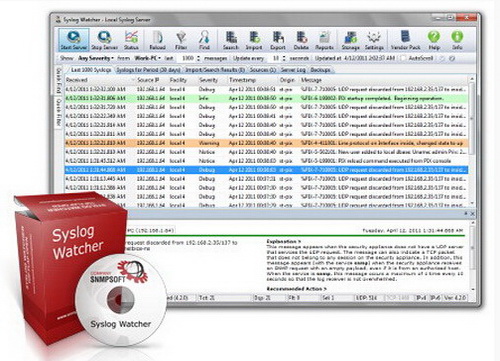Switch to the Server Log tab
This screenshot has width=500, height=361.
[293, 70]
